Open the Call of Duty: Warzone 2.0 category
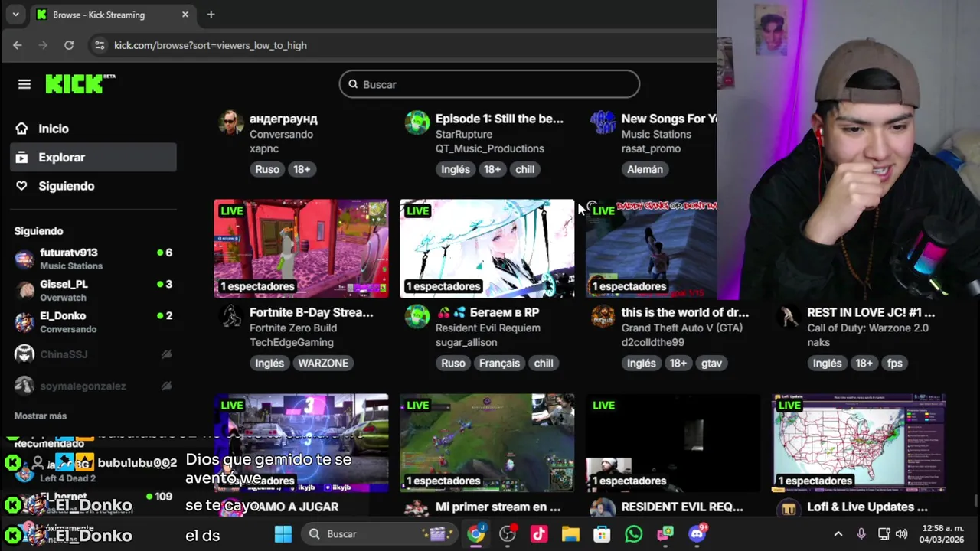Image resolution: width=980 pixels, height=551 pixels. (x=868, y=328)
